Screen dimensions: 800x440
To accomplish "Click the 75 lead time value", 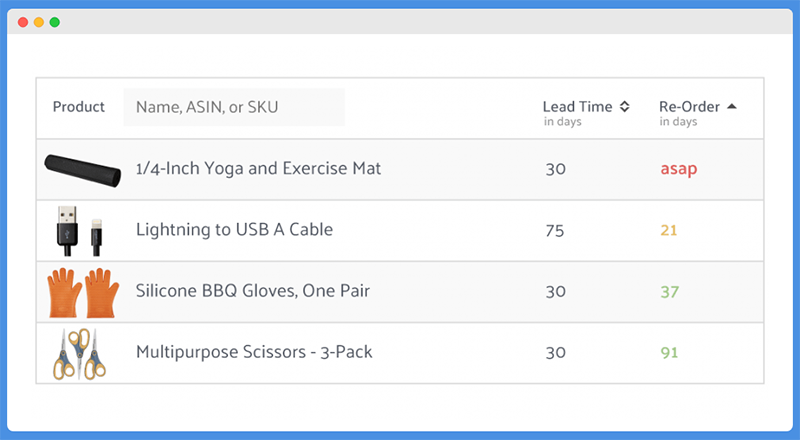I will (x=555, y=231).
